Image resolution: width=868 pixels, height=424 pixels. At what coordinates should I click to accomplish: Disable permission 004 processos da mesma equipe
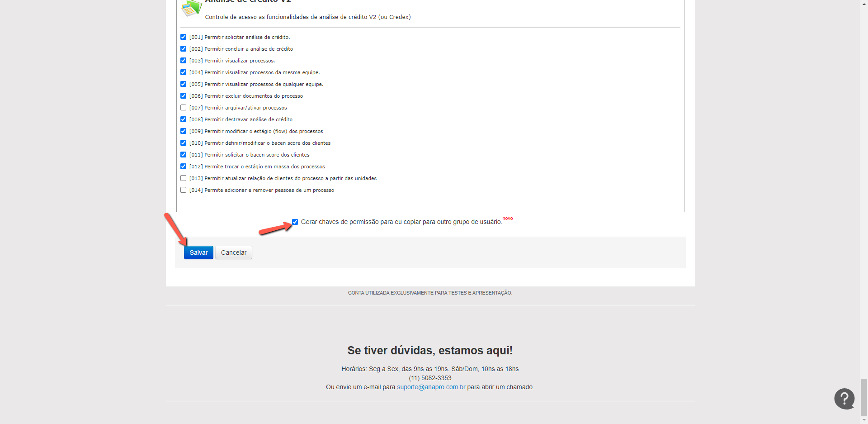(x=183, y=72)
